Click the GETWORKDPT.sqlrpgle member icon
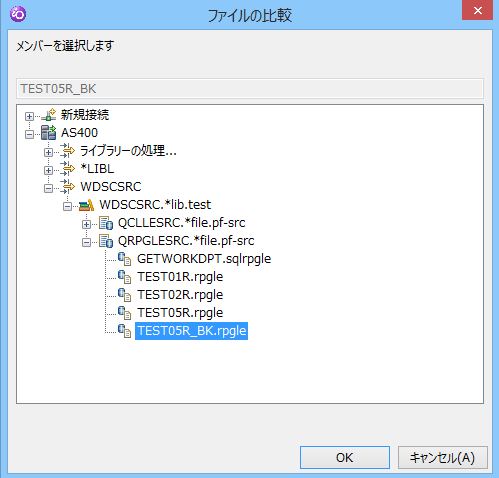499x478 pixels. point(124,259)
